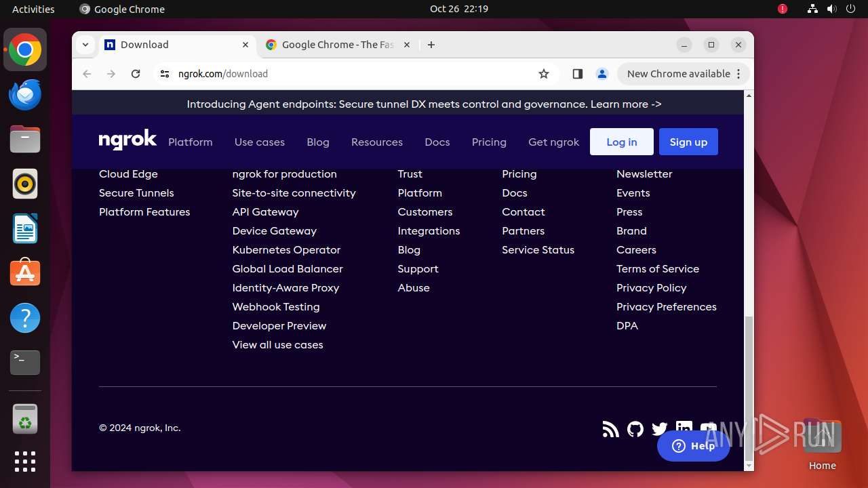Show all applications grid
The image size is (868, 488).
pyautogui.click(x=25, y=462)
